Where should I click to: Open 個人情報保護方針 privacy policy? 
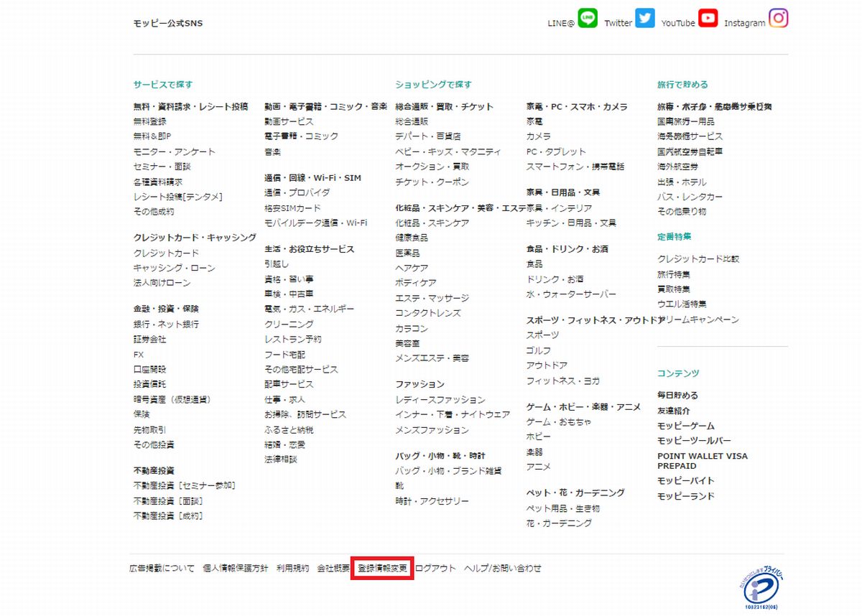235,567
